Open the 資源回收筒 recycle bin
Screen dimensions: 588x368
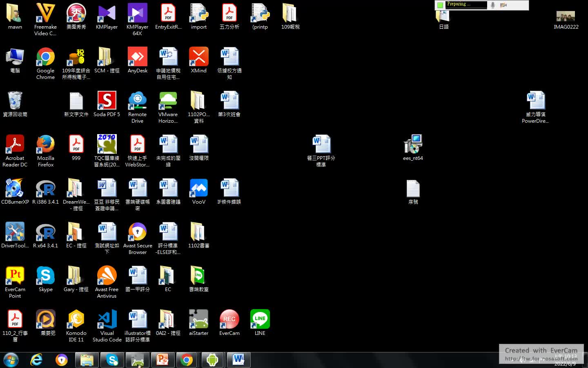(15, 104)
